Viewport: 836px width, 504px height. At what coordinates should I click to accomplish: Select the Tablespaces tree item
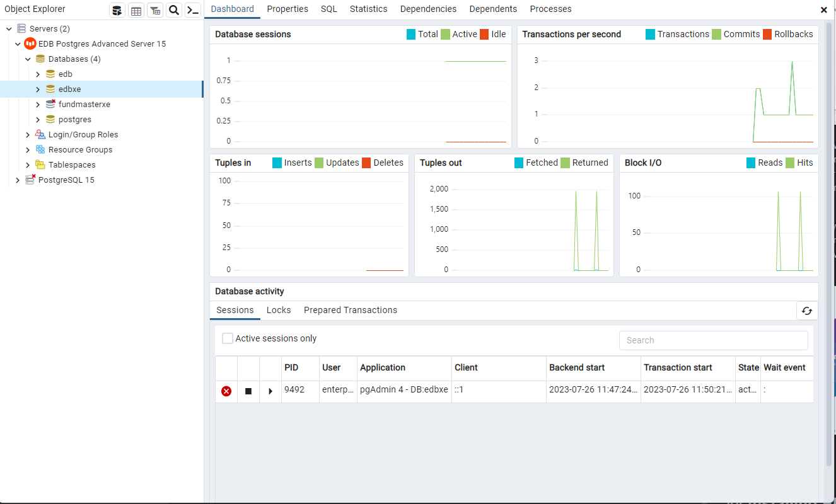pos(72,165)
